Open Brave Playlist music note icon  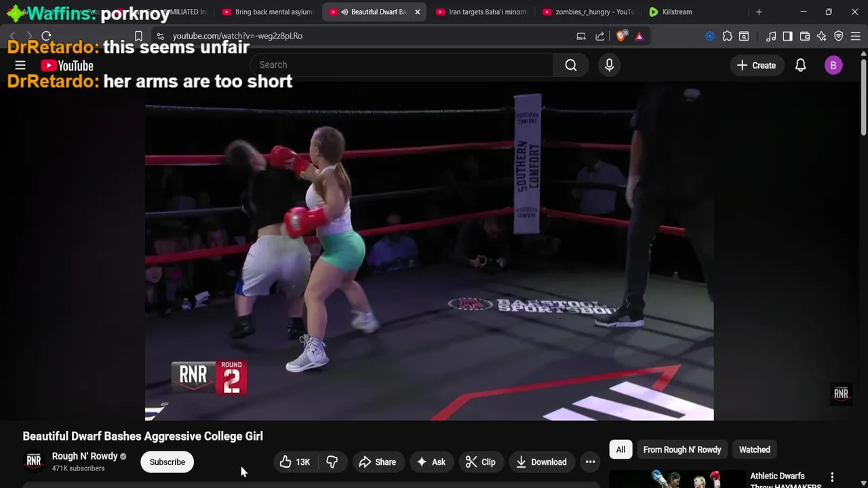(x=771, y=36)
